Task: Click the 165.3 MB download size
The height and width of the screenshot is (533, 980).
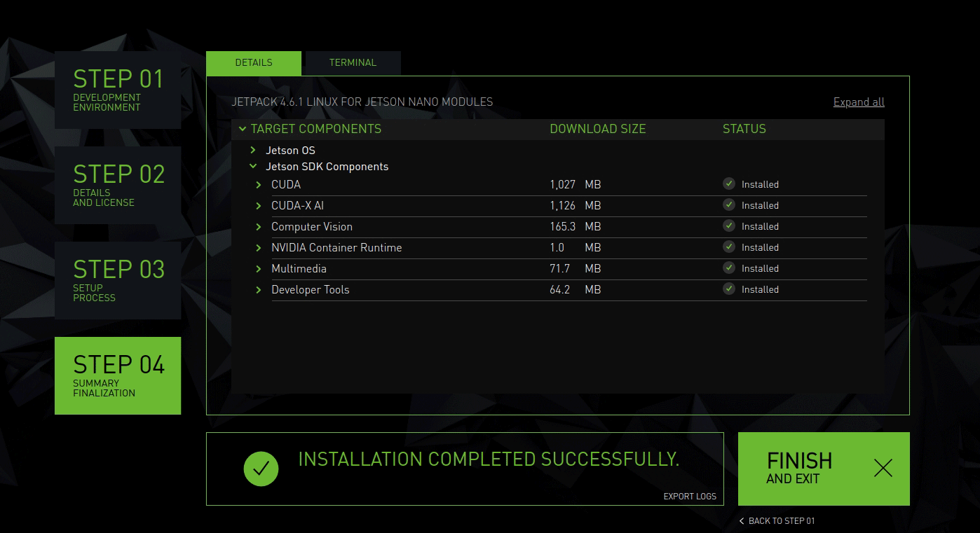Action: (x=575, y=227)
